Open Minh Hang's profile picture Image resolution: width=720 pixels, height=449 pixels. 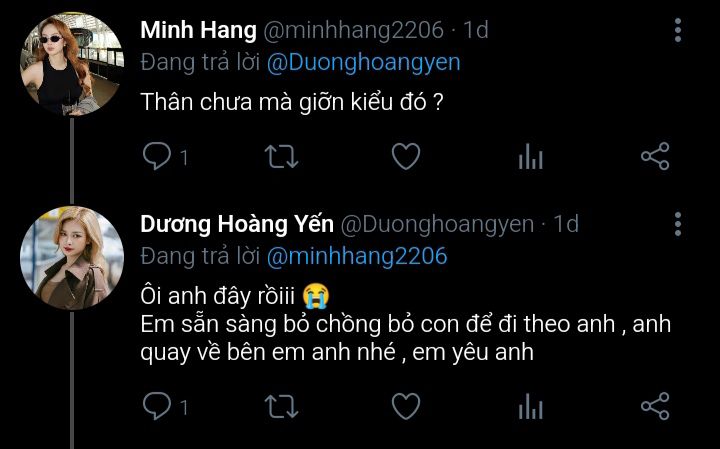coord(71,64)
